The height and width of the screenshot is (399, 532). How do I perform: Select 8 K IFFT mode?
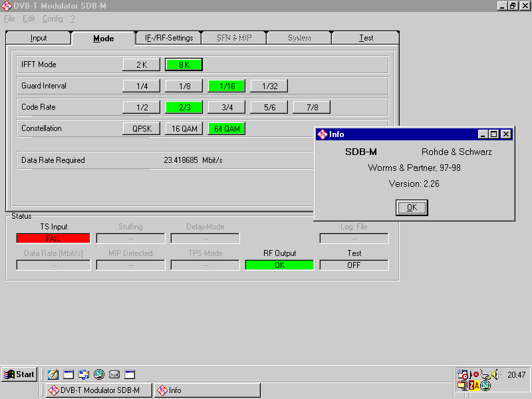pos(184,65)
